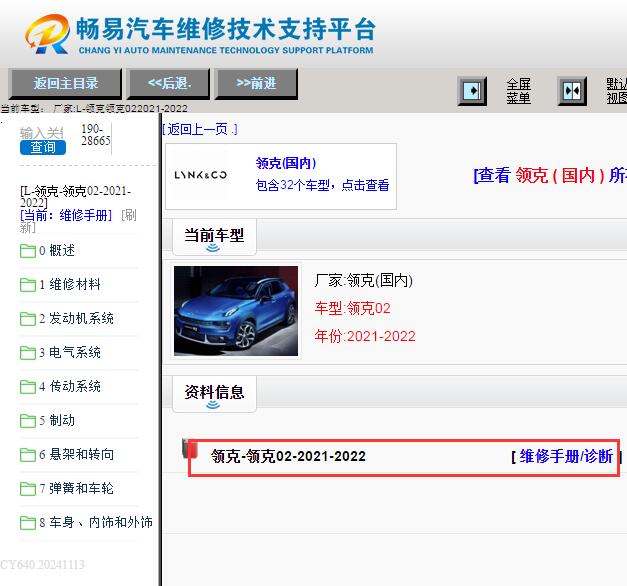Click the 返回主目录 button

[65, 83]
